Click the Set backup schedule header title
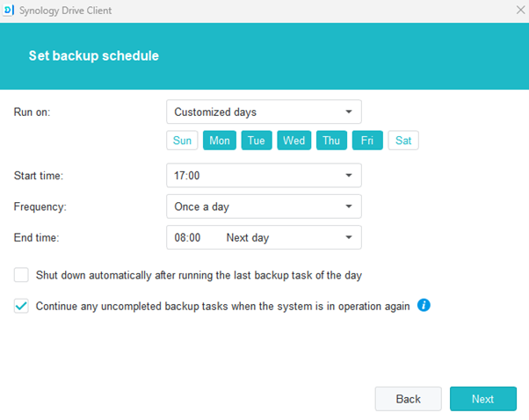529x420 pixels. [x=93, y=55]
